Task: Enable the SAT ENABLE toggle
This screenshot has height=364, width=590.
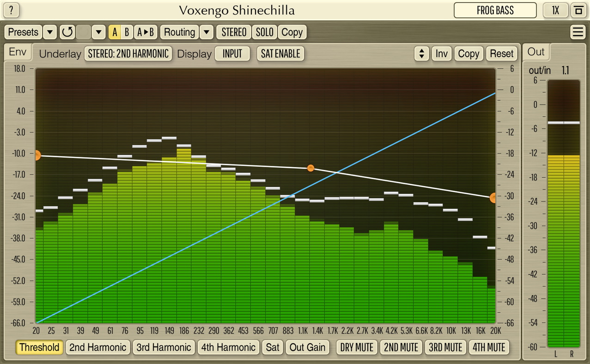Action: [280, 54]
